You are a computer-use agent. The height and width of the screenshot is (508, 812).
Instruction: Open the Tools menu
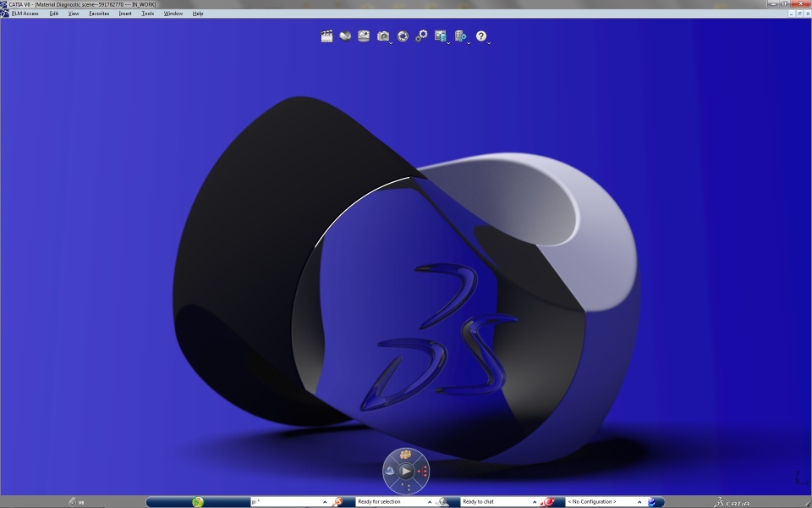(x=147, y=14)
